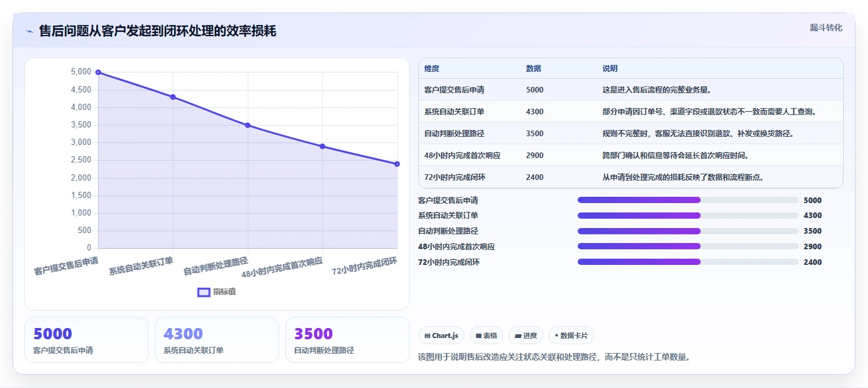
Task: Click description 跨部门确认和信息等待会延长首次响应时间。
Action: point(676,156)
